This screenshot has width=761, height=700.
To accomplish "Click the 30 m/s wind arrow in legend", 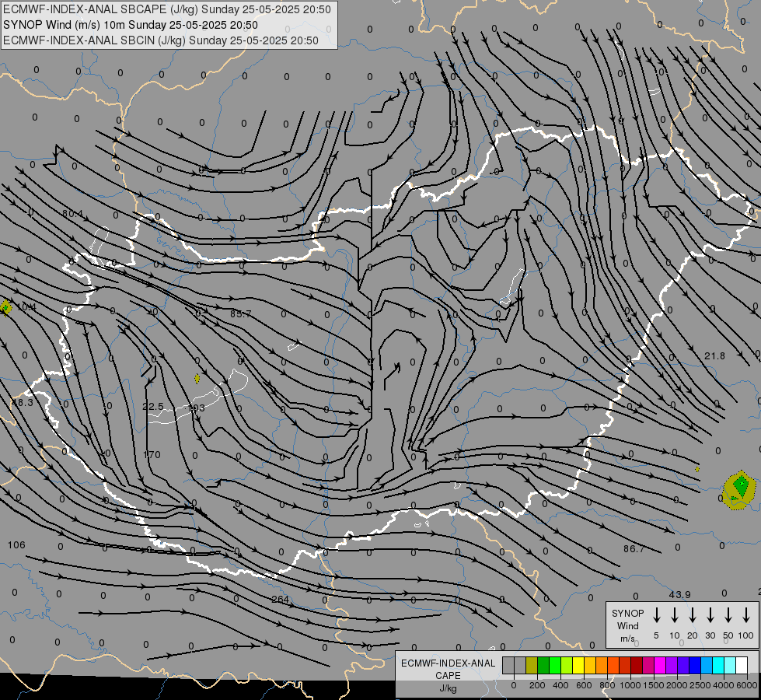I will coord(710,615).
